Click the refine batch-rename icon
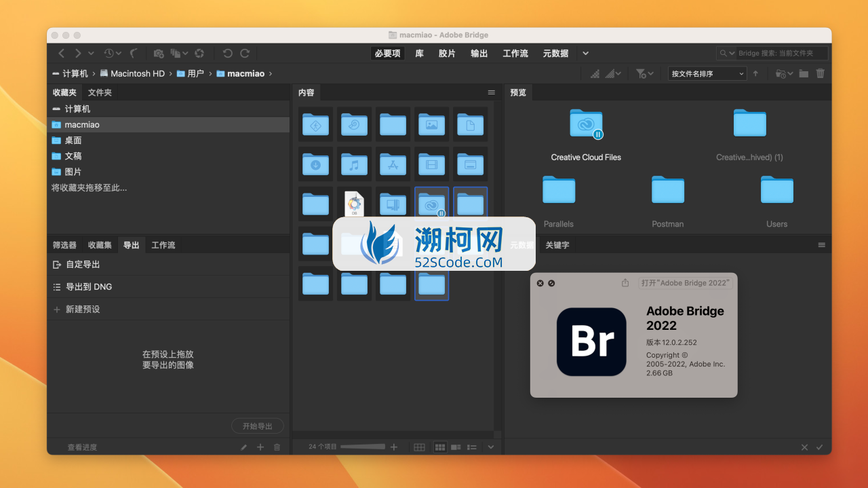The width and height of the screenshot is (868, 488). point(177,53)
